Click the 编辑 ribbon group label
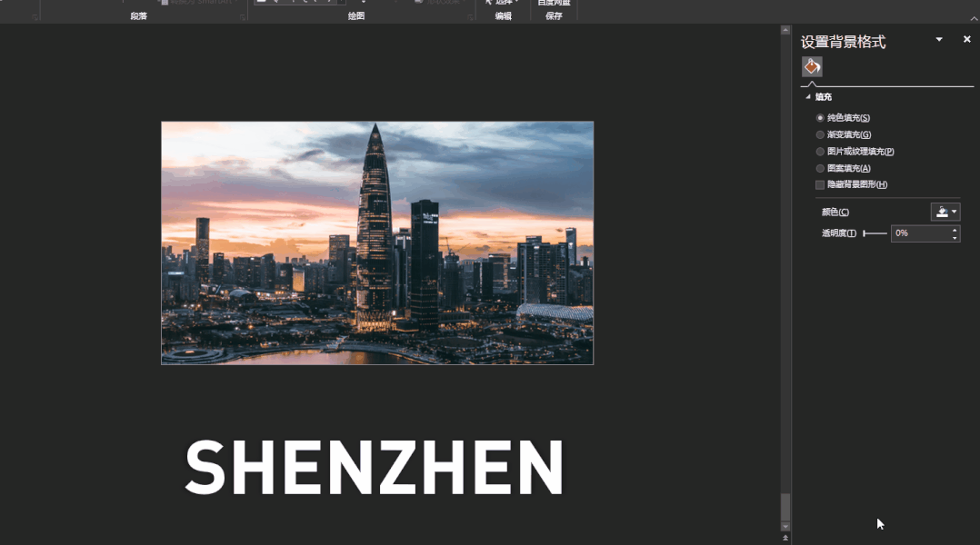Viewport: 980px width, 545px height. tap(503, 16)
